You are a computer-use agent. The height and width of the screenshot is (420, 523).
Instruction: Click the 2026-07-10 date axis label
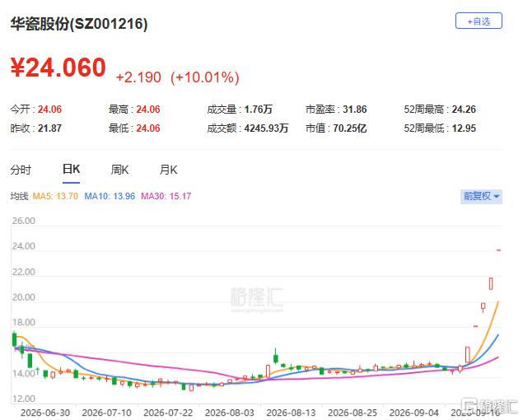click(x=107, y=413)
